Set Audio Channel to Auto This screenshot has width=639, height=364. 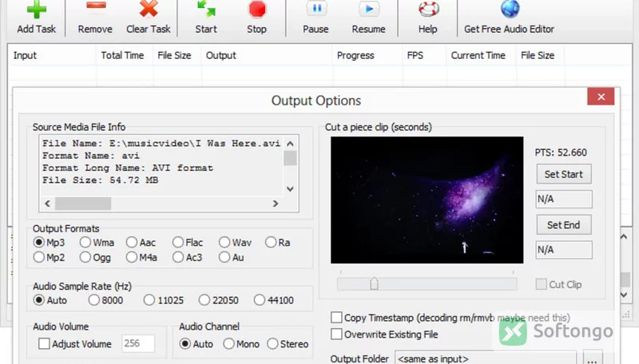click(x=185, y=343)
